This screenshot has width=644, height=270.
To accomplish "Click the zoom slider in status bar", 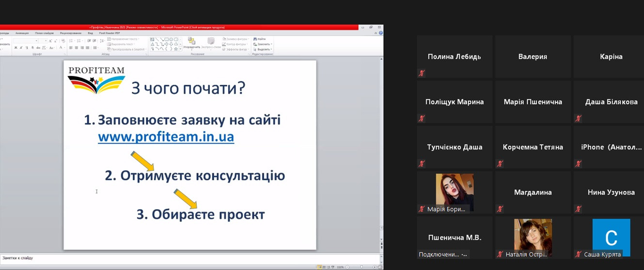I will click(361, 267).
